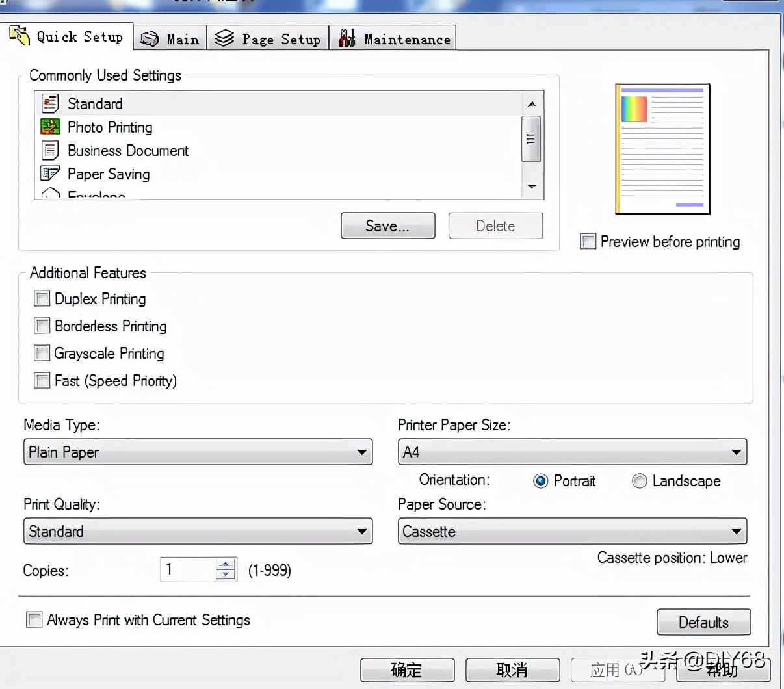Click the page layout preview thumbnail
The image size is (784, 689).
pyautogui.click(x=662, y=149)
